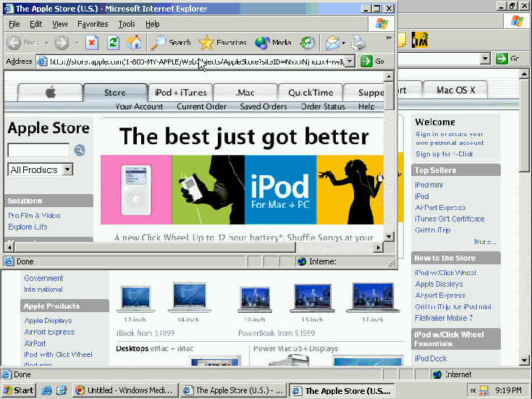Open the Back button history dropdown

point(47,43)
